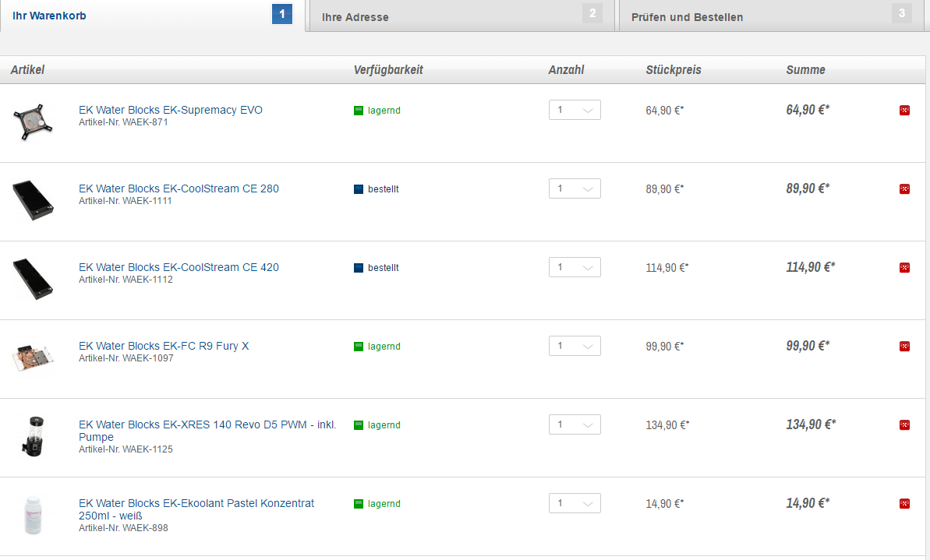This screenshot has width=930, height=560.
Task: Click the Summe column header
Action: [805, 70]
